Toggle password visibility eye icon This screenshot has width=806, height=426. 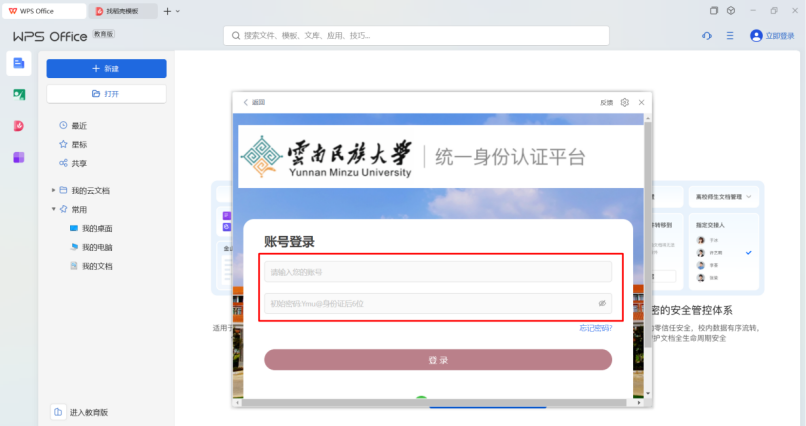[602, 303]
